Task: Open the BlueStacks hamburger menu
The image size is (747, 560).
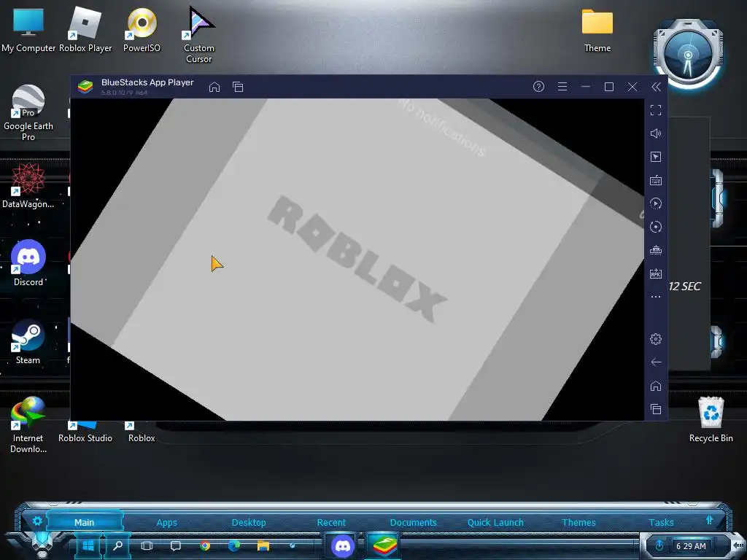Action: (562, 87)
